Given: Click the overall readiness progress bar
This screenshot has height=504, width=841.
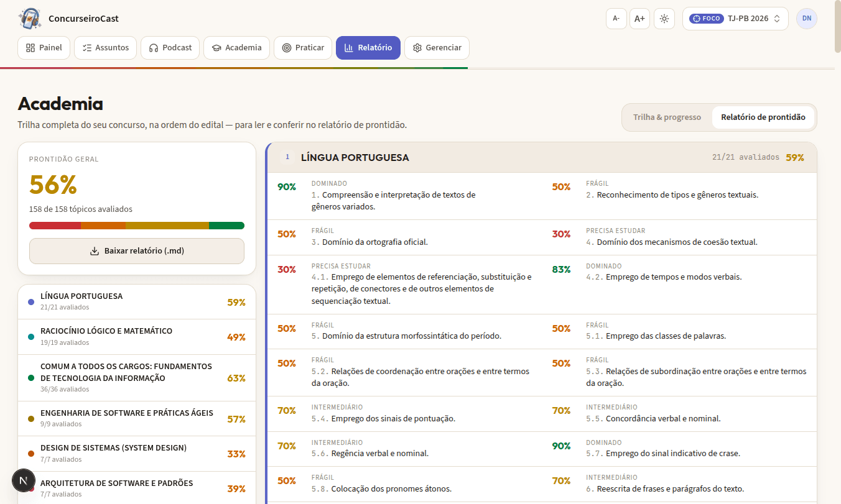Looking at the screenshot, I should (137, 226).
